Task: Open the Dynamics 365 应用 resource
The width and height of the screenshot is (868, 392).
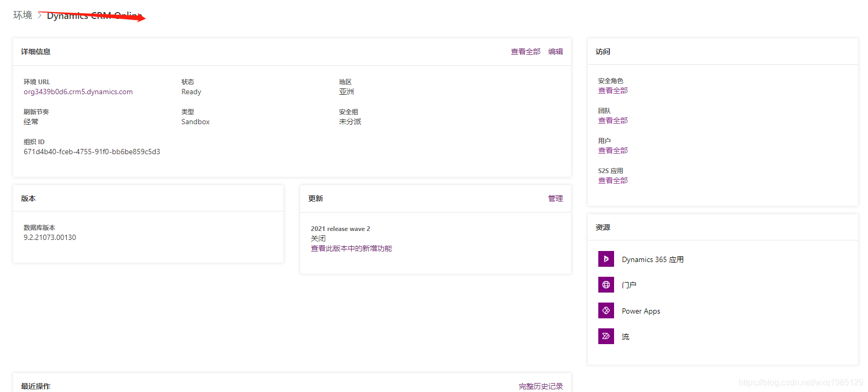Action: coord(652,259)
